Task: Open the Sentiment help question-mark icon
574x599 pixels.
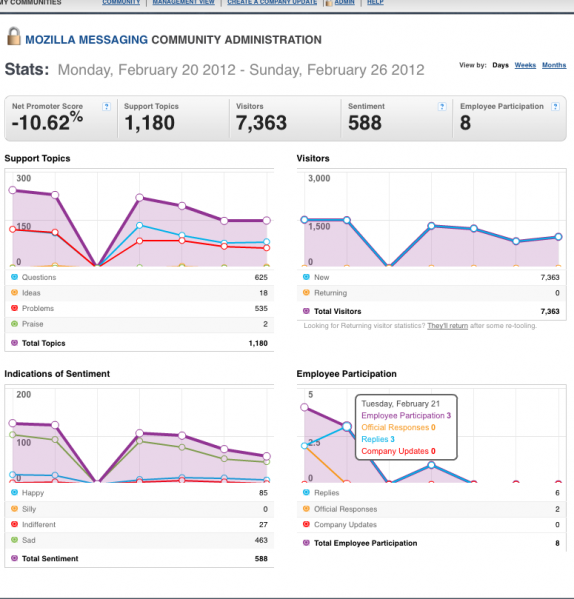Action: 442,107
